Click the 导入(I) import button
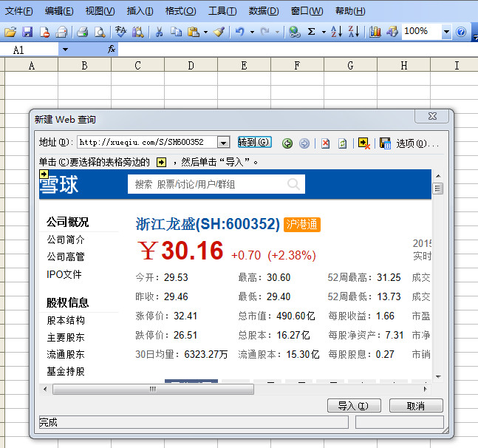This screenshot has height=448, width=478. click(354, 406)
